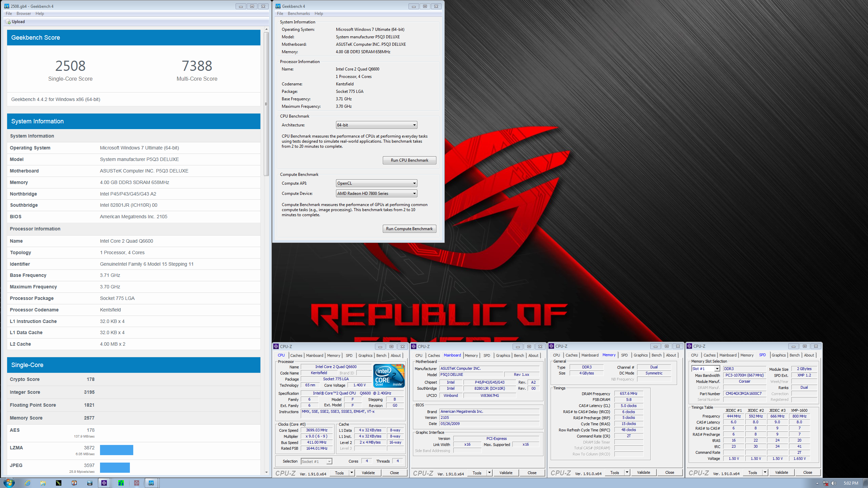Click the JPEG score blue bar
The image size is (868, 488).
[x=115, y=468]
